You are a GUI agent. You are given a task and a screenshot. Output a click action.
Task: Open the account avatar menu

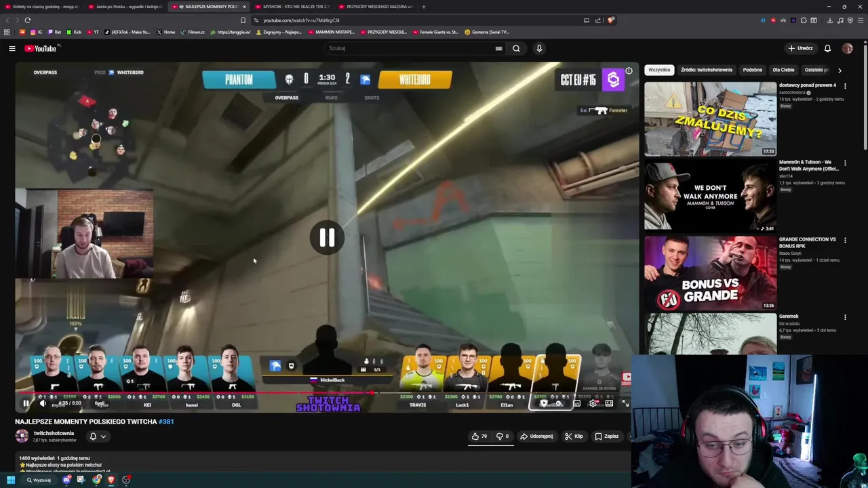tap(847, 48)
